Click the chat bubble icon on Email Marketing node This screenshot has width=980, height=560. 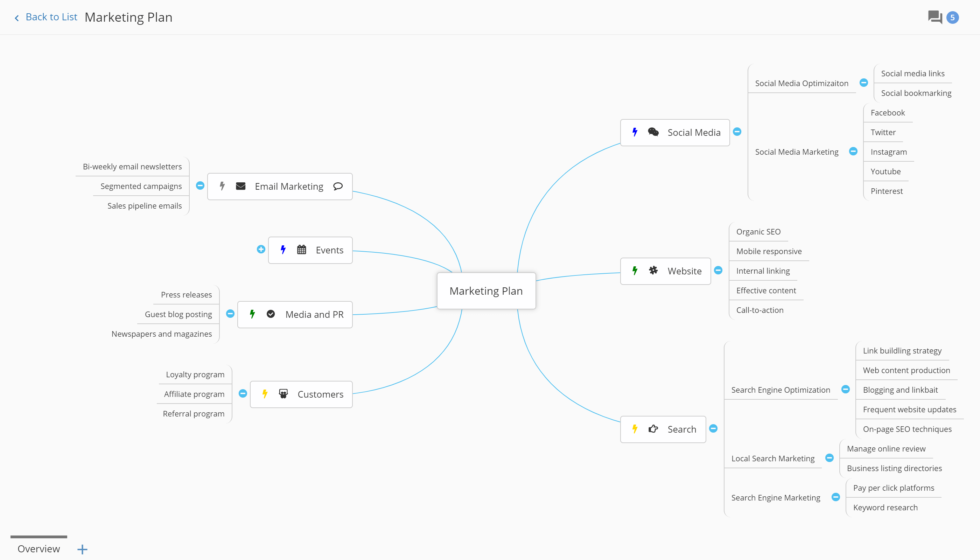coord(338,187)
